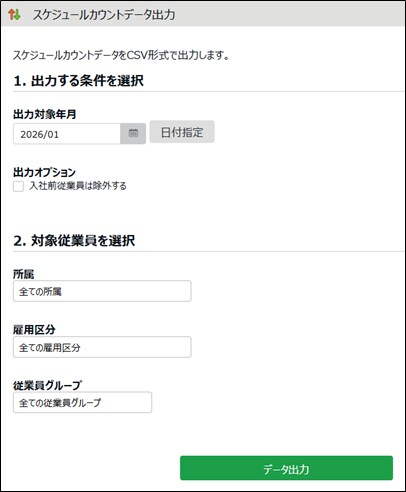The width and height of the screenshot is (406, 492).
Task: Click the 従業員グループ field label
Action: pyautogui.click(x=47, y=385)
